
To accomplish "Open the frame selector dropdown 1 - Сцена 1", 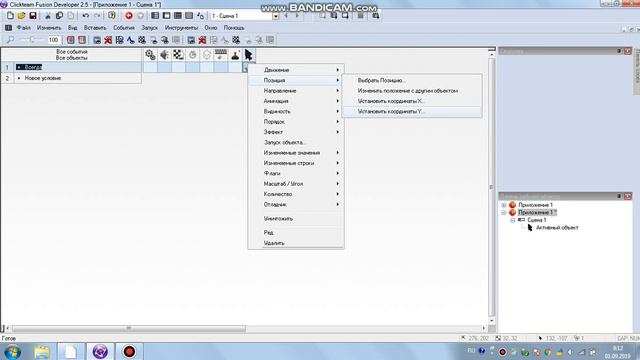I will (276, 16).
